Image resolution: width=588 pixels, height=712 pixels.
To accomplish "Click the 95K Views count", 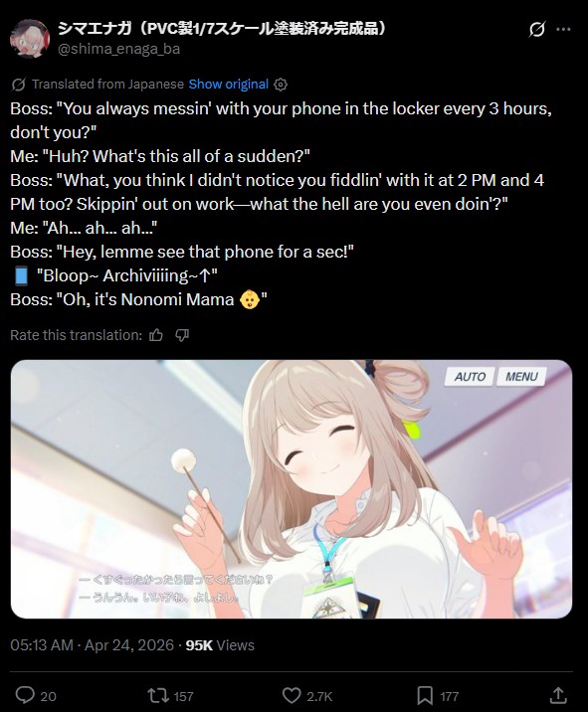I will tap(220, 645).
